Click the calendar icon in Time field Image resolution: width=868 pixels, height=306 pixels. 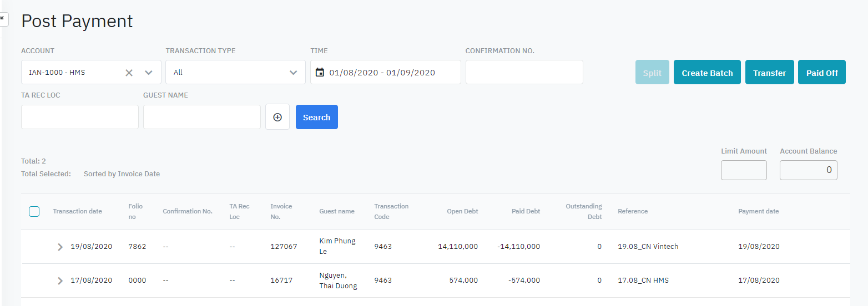click(x=320, y=73)
